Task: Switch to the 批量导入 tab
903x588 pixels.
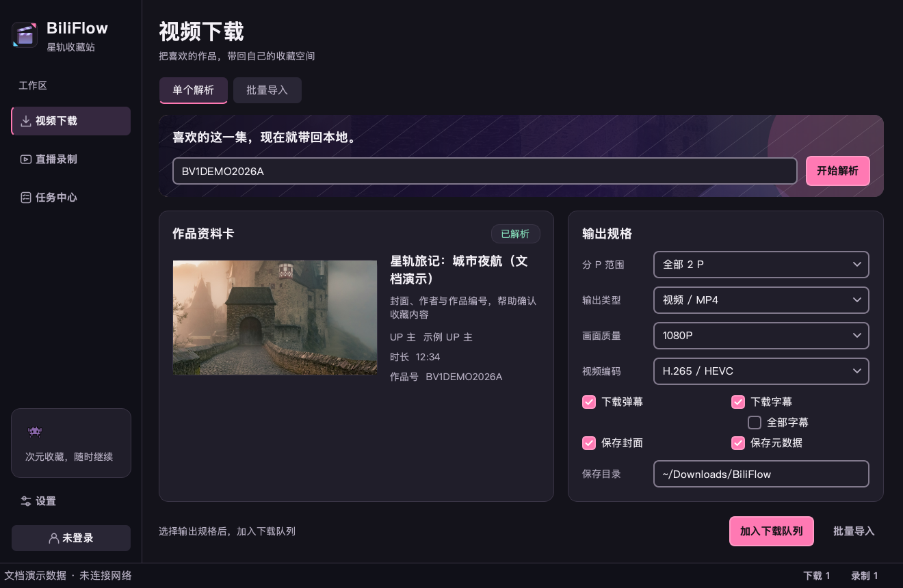Action: point(267,90)
